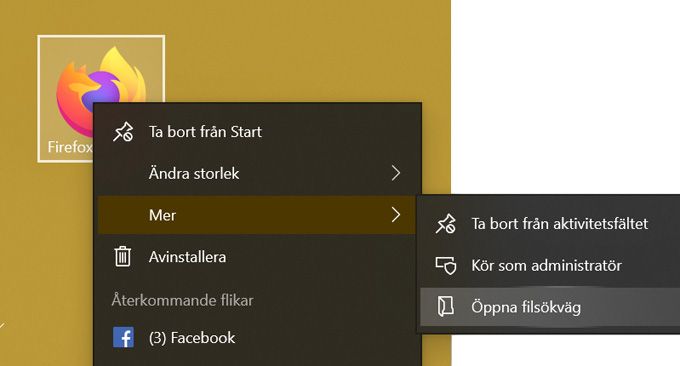Click the Återkommande flikar section header
The image size is (680, 366).
(x=183, y=300)
